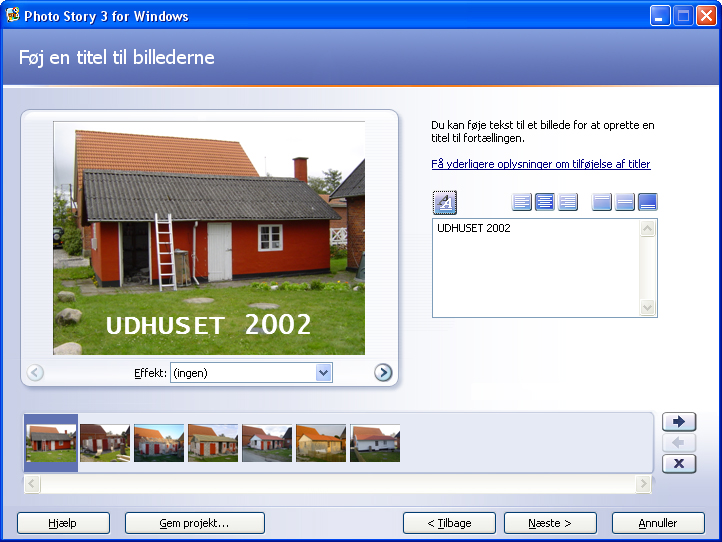Go to next picture arrow under preview
Image resolution: width=722 pixels, height=542 pixels.
coord(383,373)
